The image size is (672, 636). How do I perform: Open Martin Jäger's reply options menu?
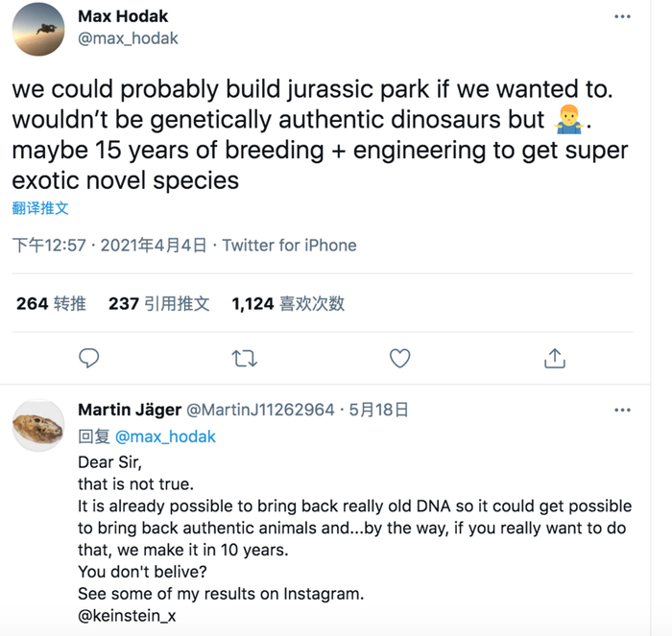[623, 410]
